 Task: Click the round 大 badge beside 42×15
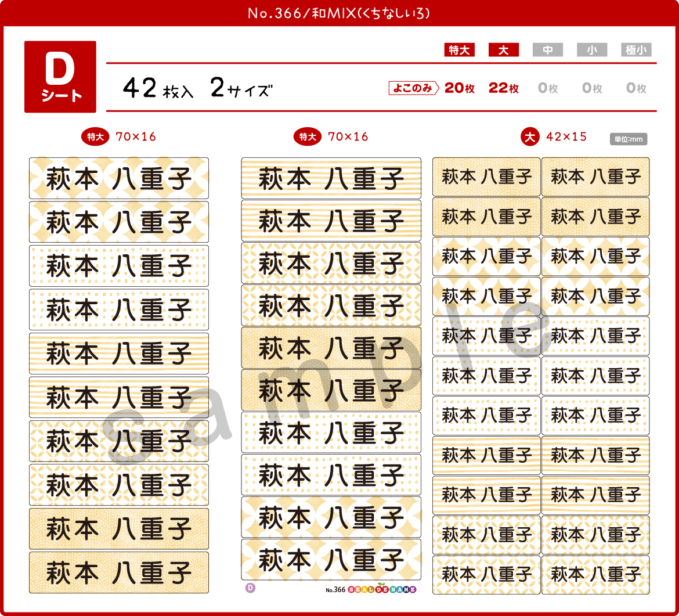(x=530, y=137)
